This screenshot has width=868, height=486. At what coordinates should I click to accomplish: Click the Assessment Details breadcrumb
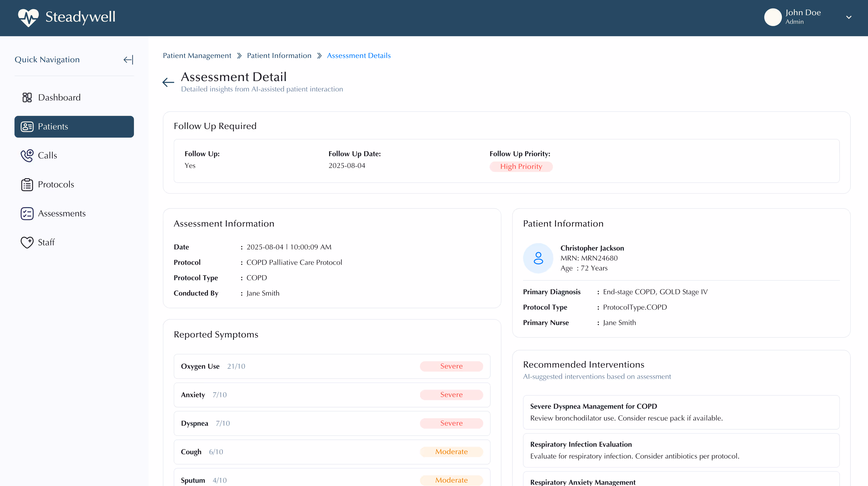(359, 56)
